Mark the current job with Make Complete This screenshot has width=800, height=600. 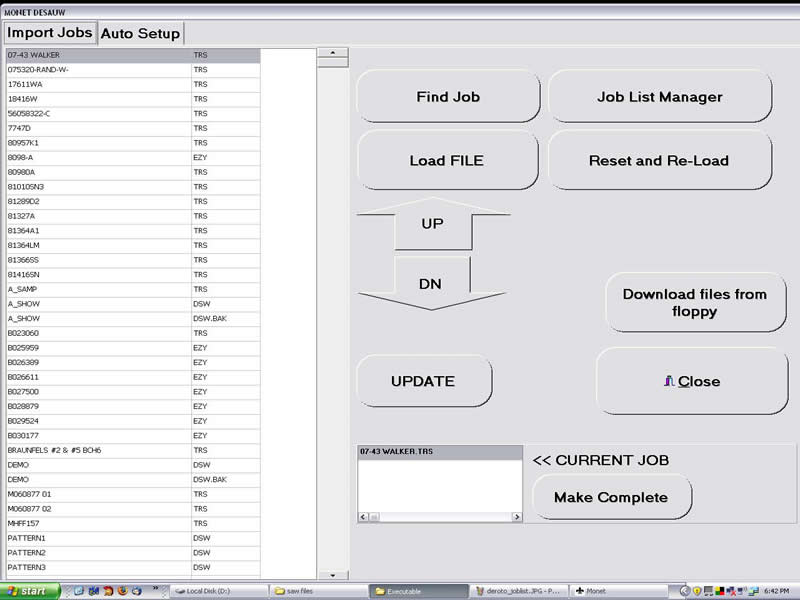[610, 498]
